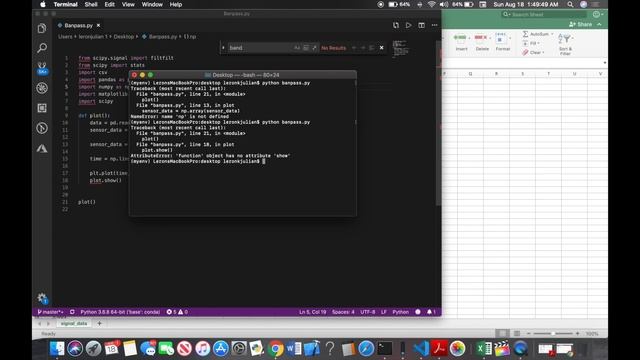This screenshot has width=640, height=360.
Task: Open Finder from the Dock
Action: (57, 349)
